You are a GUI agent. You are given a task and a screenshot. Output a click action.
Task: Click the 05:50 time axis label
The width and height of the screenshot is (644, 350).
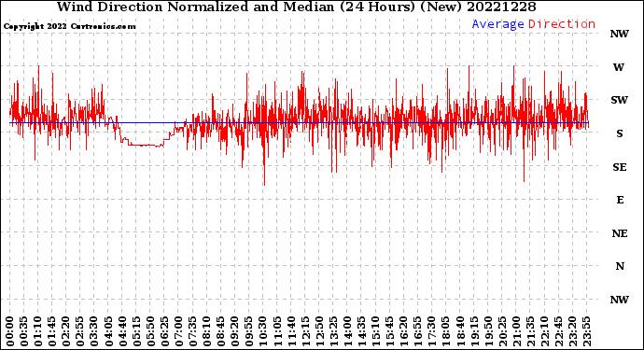[150, 331]
